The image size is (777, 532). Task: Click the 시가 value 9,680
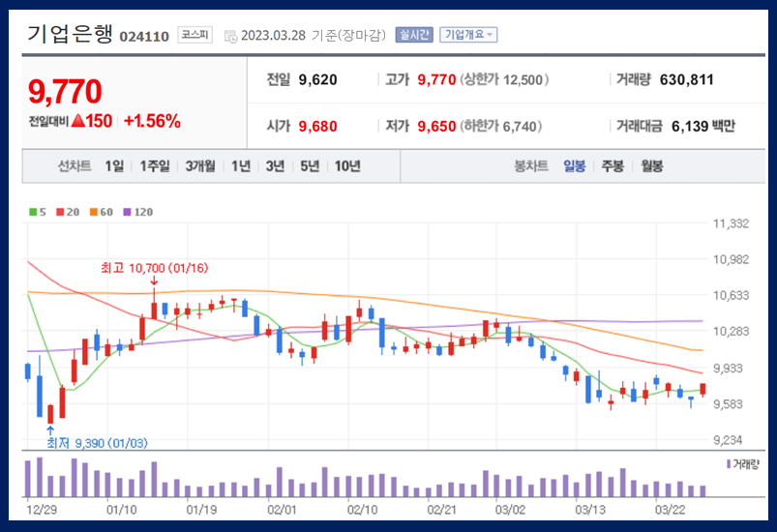(x=317, y=127)
